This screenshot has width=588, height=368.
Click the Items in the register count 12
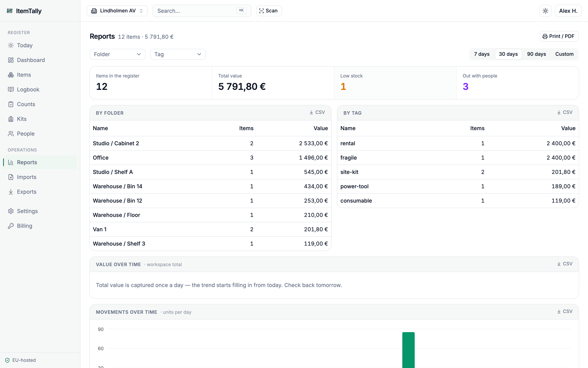coord(102,86)
